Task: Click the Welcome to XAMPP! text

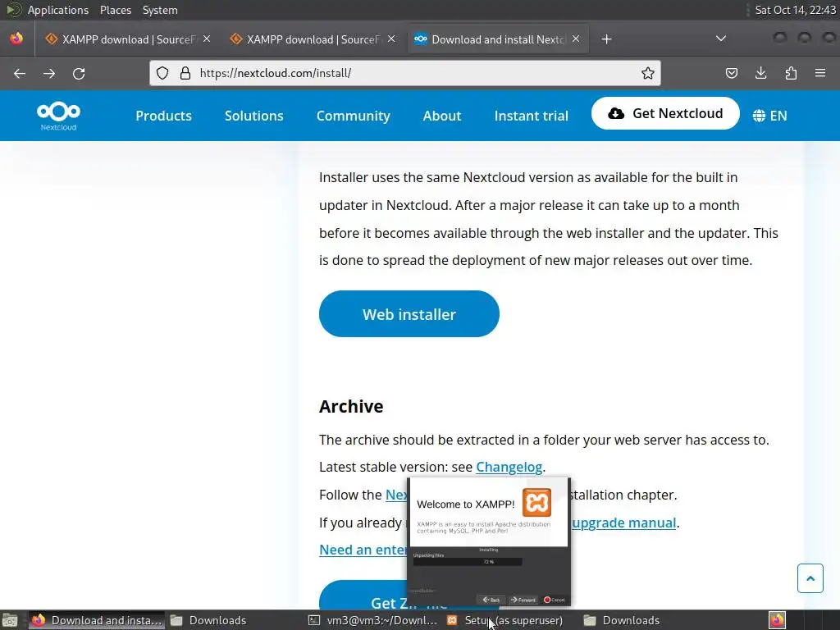Action: click(466, 504)
